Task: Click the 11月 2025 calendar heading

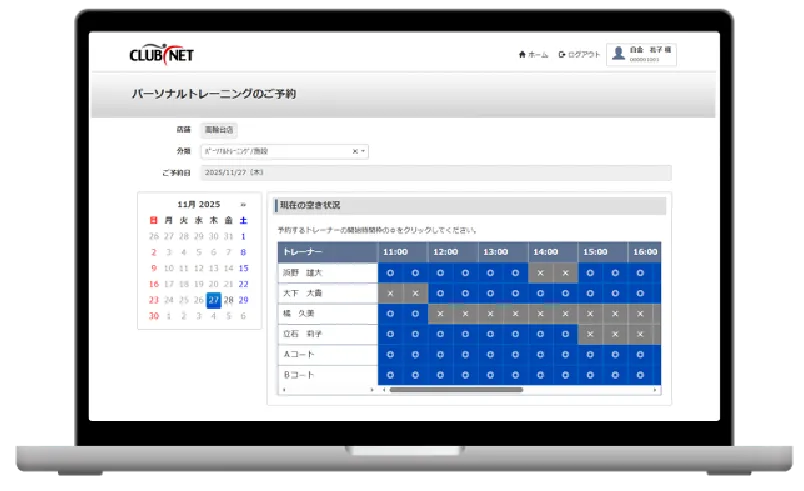Action: pos(198,204)
